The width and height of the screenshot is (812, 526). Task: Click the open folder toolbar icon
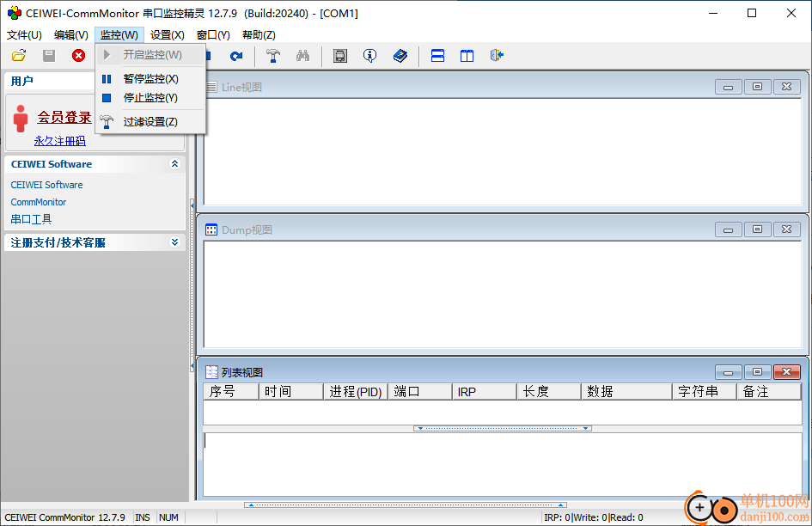click(x=19, y=56)
